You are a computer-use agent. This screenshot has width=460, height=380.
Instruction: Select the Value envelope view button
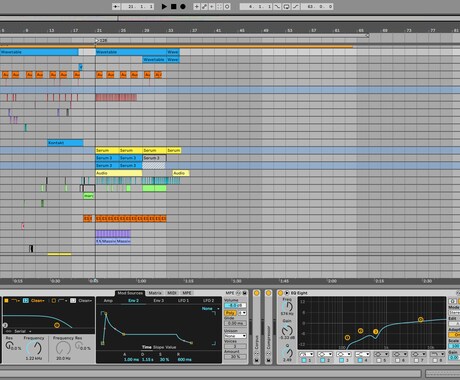(171, 347)
